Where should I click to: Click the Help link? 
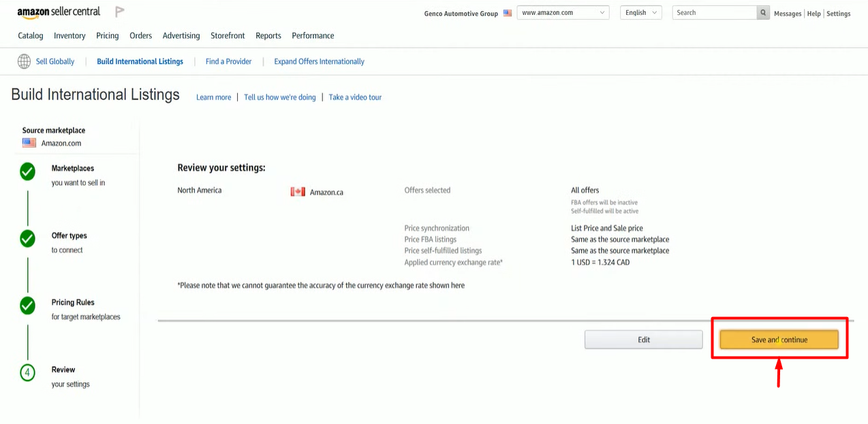[813, 14]
